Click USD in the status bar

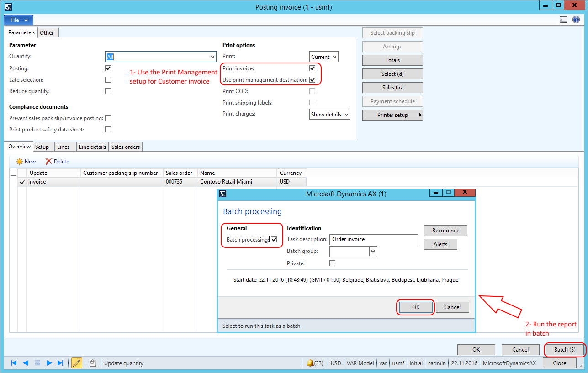point(336,363)
